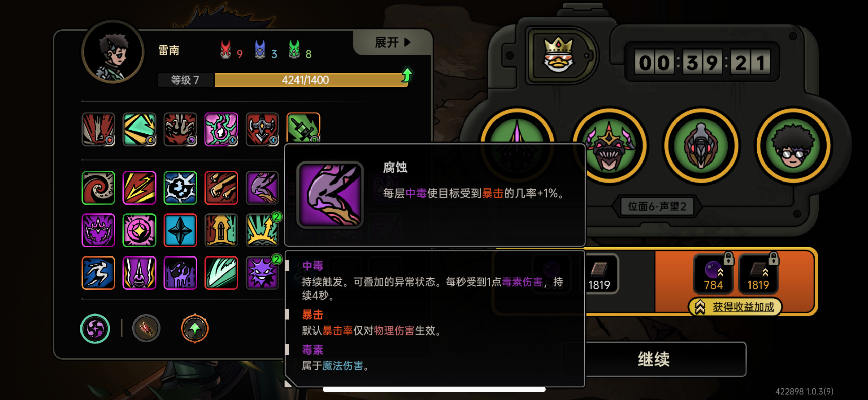The image size is (868, 400).
Task: Tap the 获得收益加成 bonus button
Action: [736, 307]
